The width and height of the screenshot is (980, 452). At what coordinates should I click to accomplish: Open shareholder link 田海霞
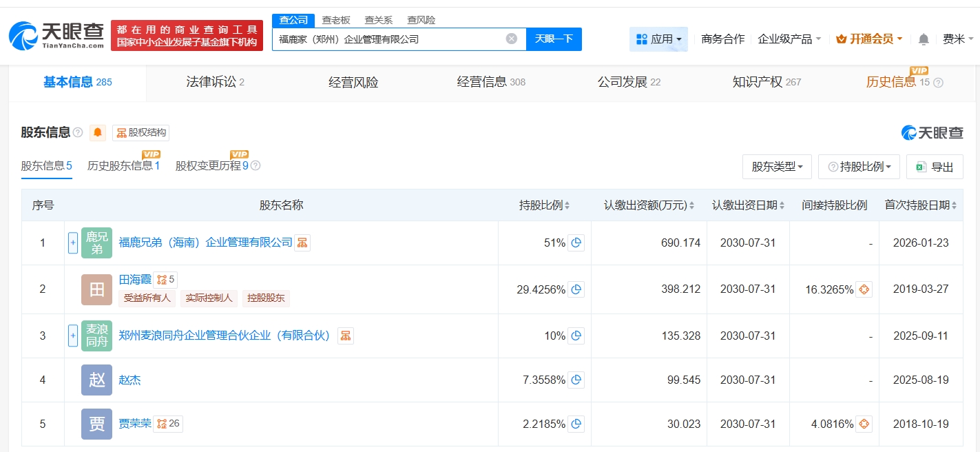tap(135, 280)
